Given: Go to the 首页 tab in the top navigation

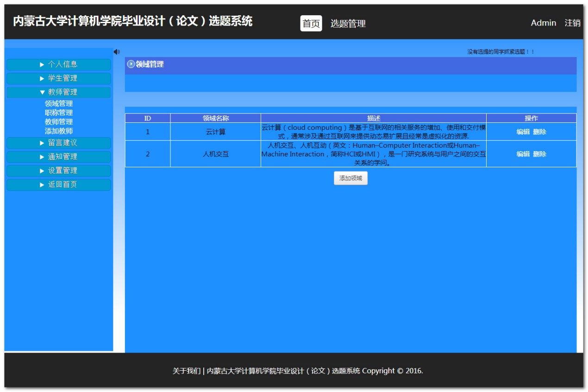Looking at the screenshot, I should [311, 24].
